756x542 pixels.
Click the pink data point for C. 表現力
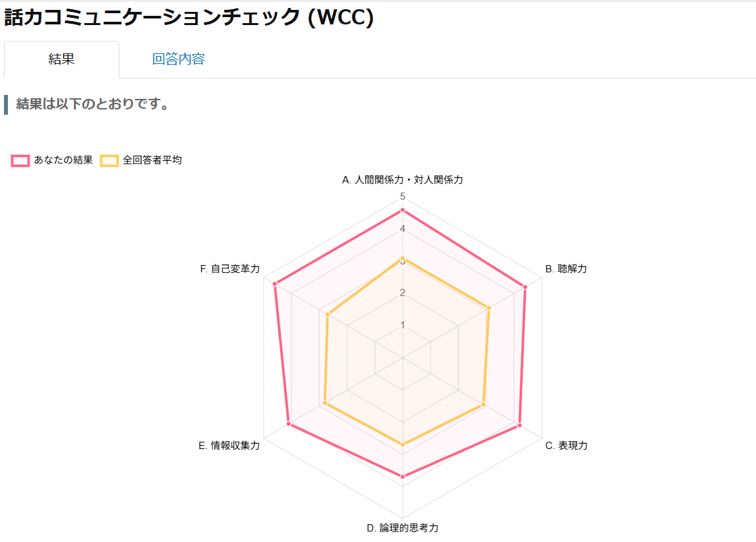point(519,425)
